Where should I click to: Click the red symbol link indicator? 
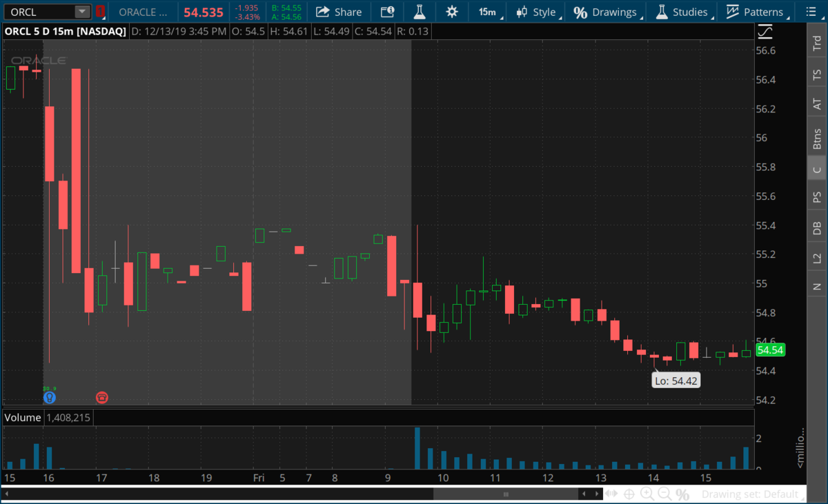101,12
